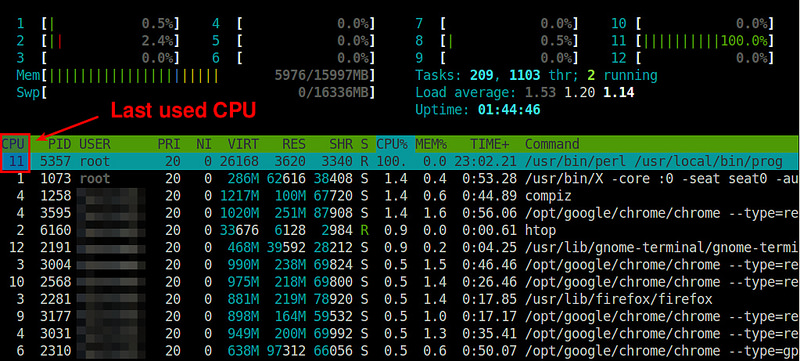Select the chrome process with PID 3004

[400, 265]
